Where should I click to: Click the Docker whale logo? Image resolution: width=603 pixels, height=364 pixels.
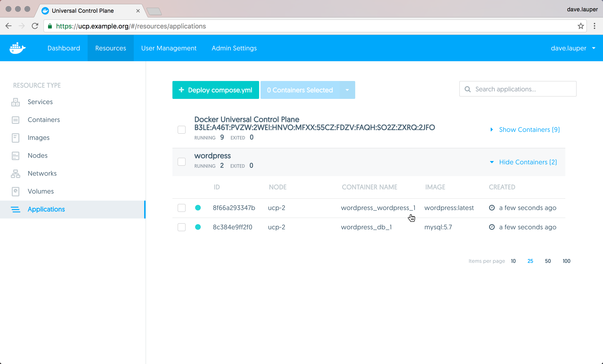point(17,48)
